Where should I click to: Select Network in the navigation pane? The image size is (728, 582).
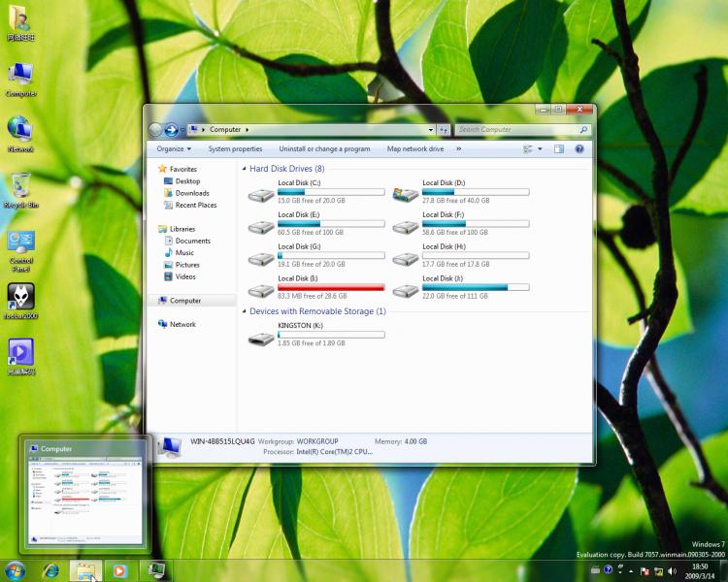(182, 324)
